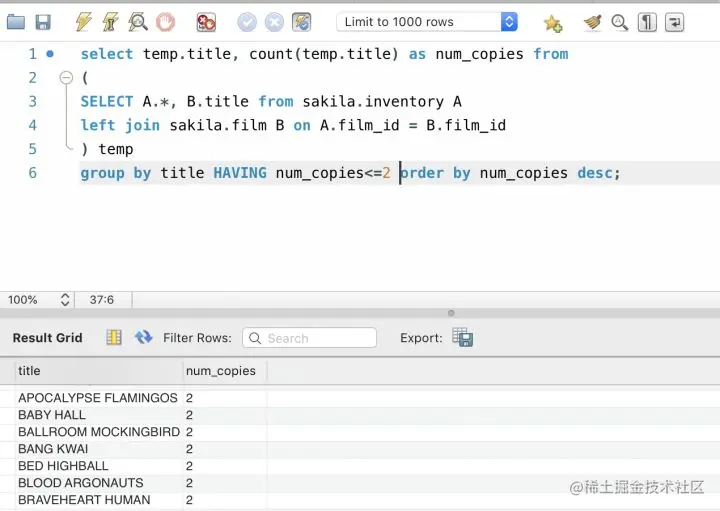Adjust the 100% zoom stepper
This screenshot has width=720, height=511.
(x=65, y=300)
